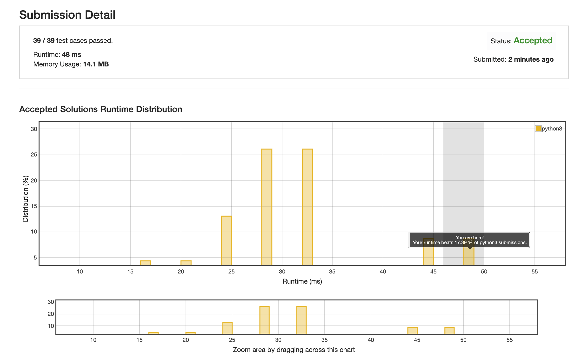Click the 24 ms bar in overview chart
This screenshot has width=588, height=364.
[x=227, y=328]
